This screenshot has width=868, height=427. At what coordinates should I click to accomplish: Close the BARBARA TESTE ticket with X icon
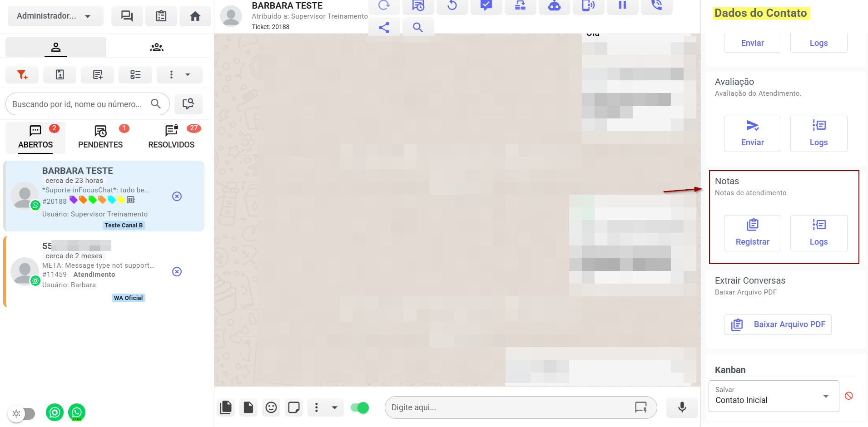(x=177, y=196)
